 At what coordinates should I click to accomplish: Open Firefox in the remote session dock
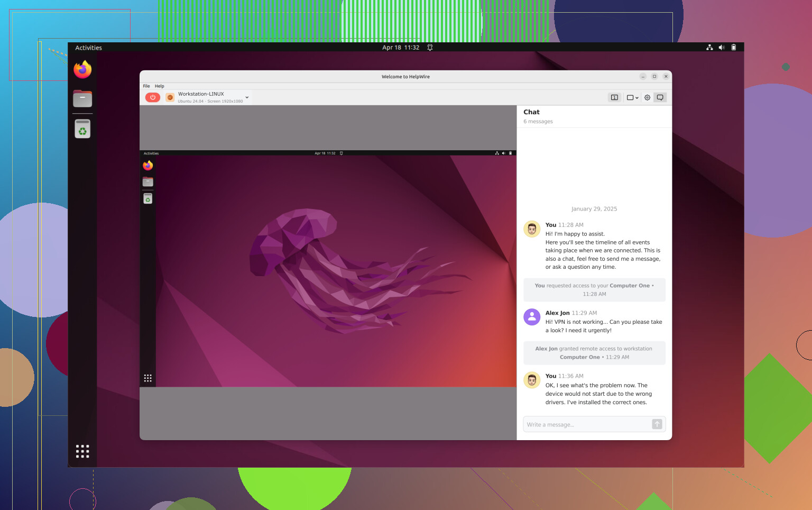click(x=148, y=166)
